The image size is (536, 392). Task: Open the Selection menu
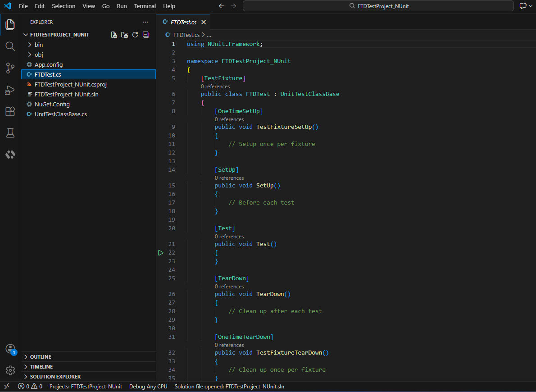(64, 6)
